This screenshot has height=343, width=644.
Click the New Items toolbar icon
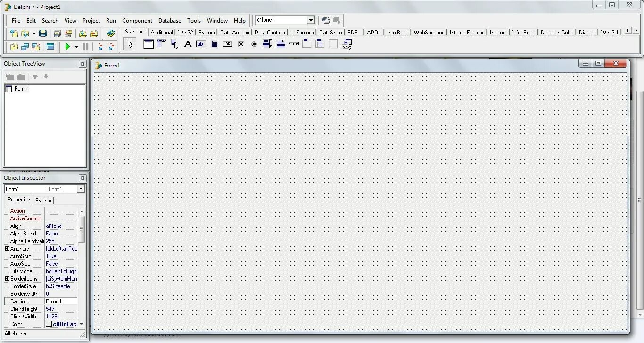14,33
